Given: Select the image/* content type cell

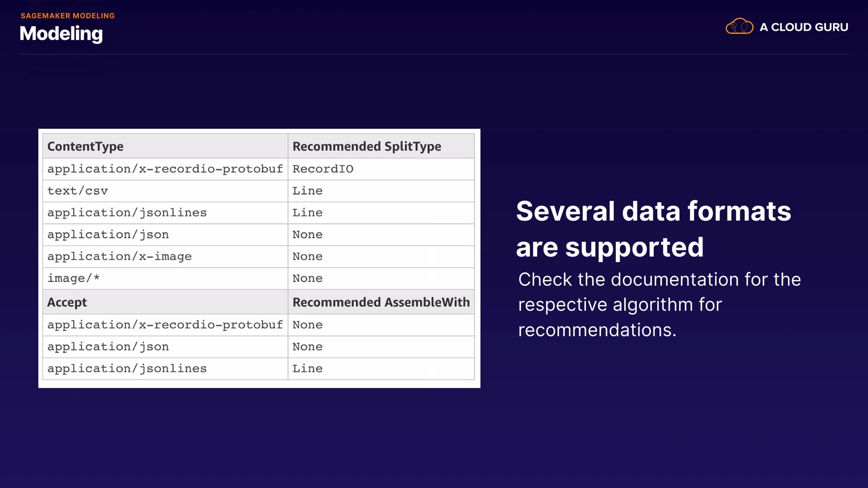Looking at the screenshot, I should pos(73,278).
